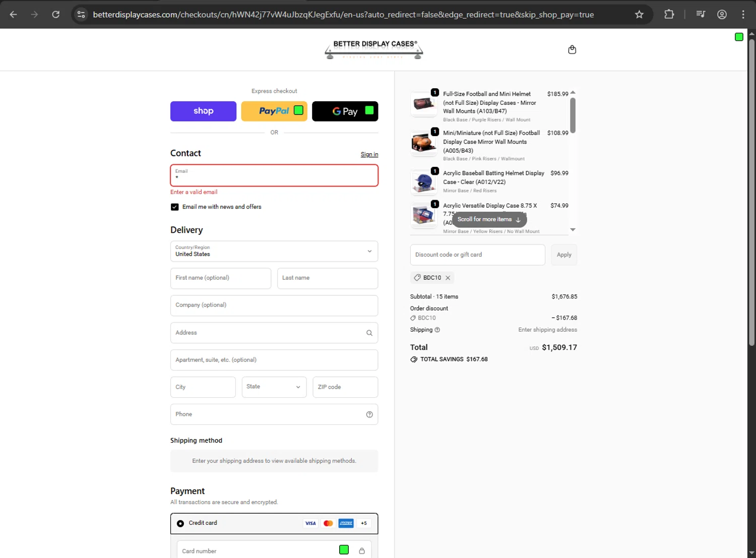The image size is (756, 558).
Task: Focus the Email input field
Action: pyautogui.click(x=274, y=175)
